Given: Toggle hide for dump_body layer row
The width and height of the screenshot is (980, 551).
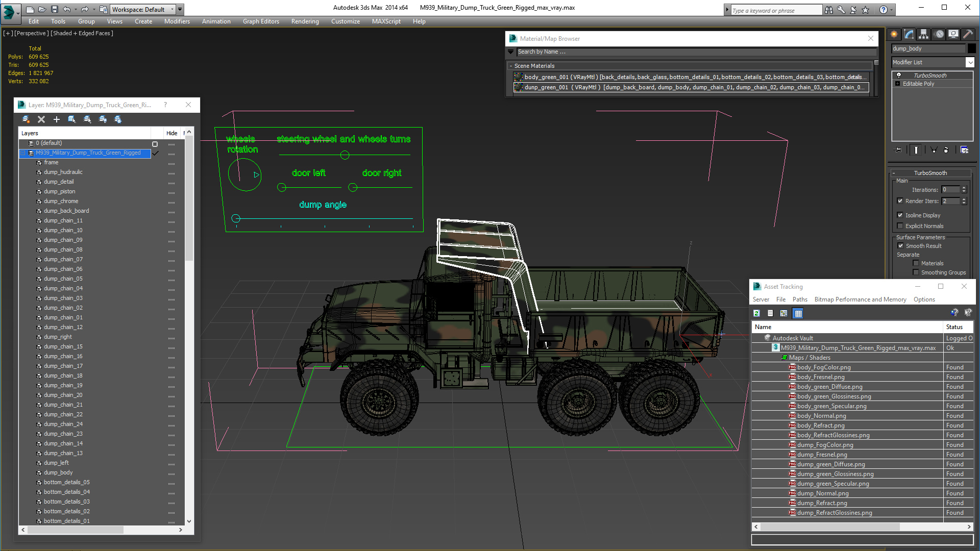Looking at the screenshot, I should [x=171, y=473].
